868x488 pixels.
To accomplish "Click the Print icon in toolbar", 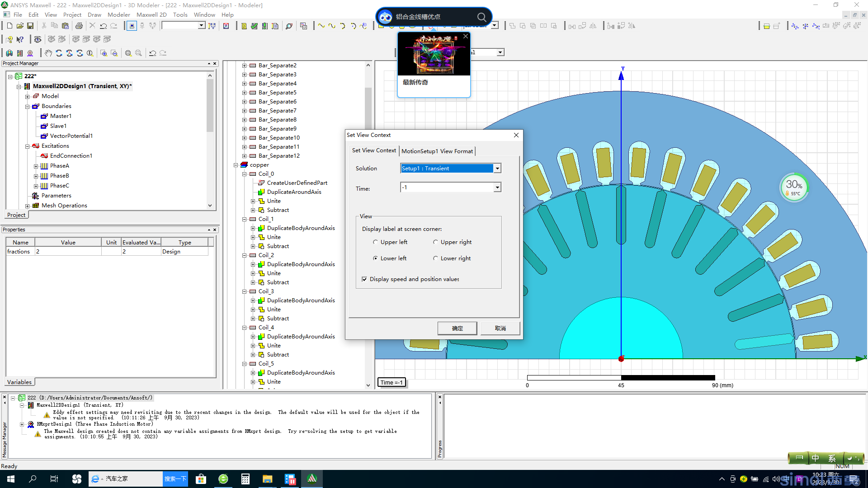I will click(x=79, y=26).
